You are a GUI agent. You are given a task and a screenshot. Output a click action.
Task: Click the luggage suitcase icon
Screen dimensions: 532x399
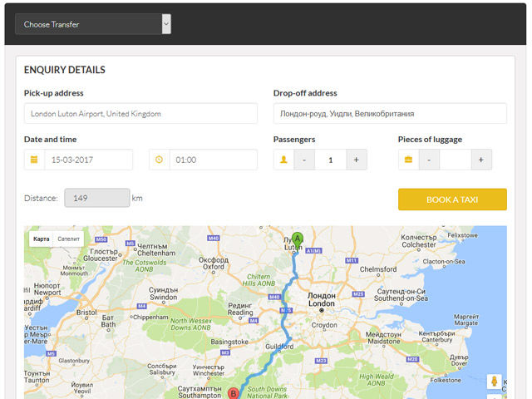[408, 160]
